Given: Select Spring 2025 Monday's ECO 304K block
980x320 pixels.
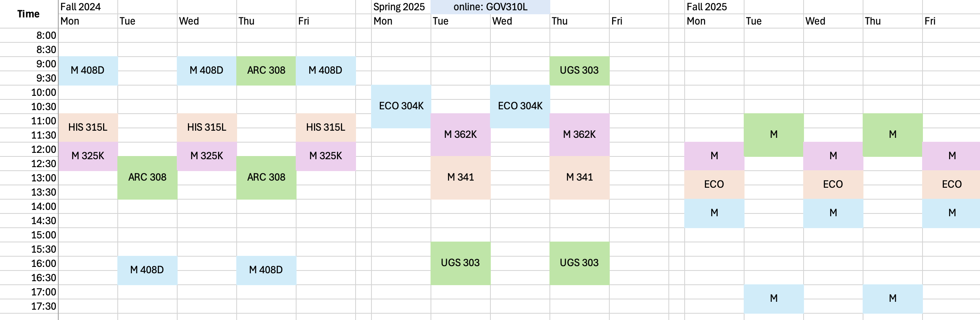Looking at the screenshot, I should (x=401, y=106).
